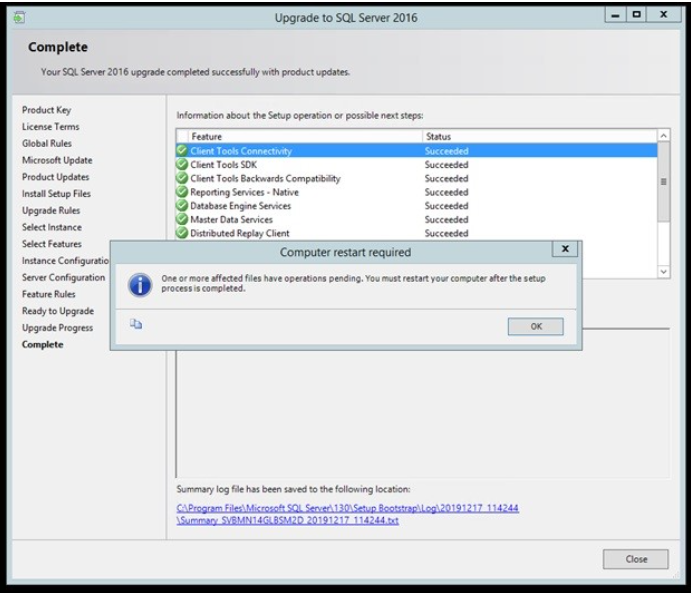Click green check icon beside Distributed Replay Client

click(182, 233)
